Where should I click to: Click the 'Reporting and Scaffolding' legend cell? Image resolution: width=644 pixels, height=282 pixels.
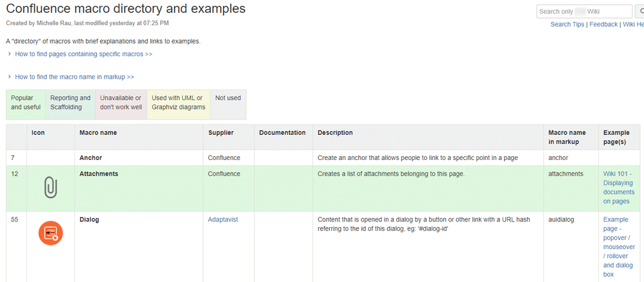(x=70, y=103)
